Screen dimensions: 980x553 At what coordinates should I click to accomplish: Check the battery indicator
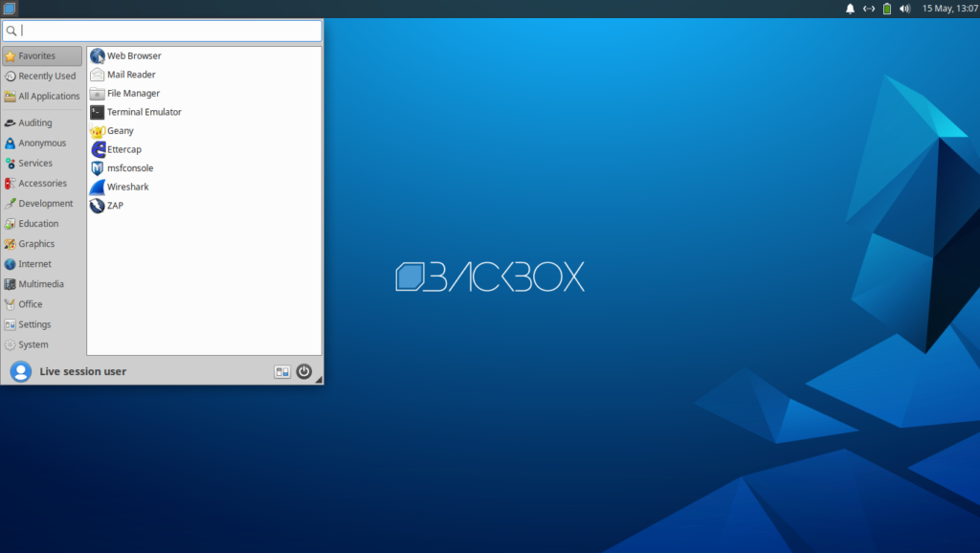tap(889, 9)
